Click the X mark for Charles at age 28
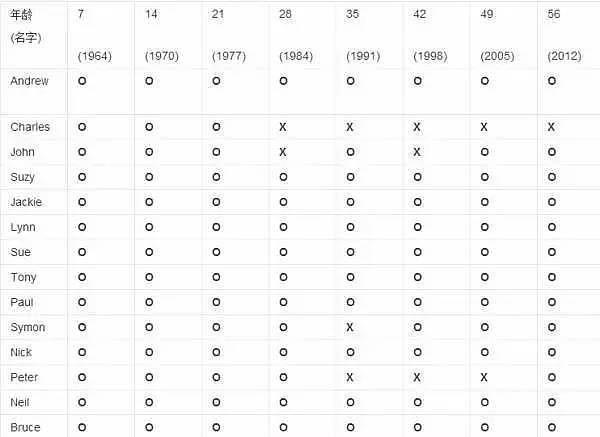600x437 pixels. 283,127
